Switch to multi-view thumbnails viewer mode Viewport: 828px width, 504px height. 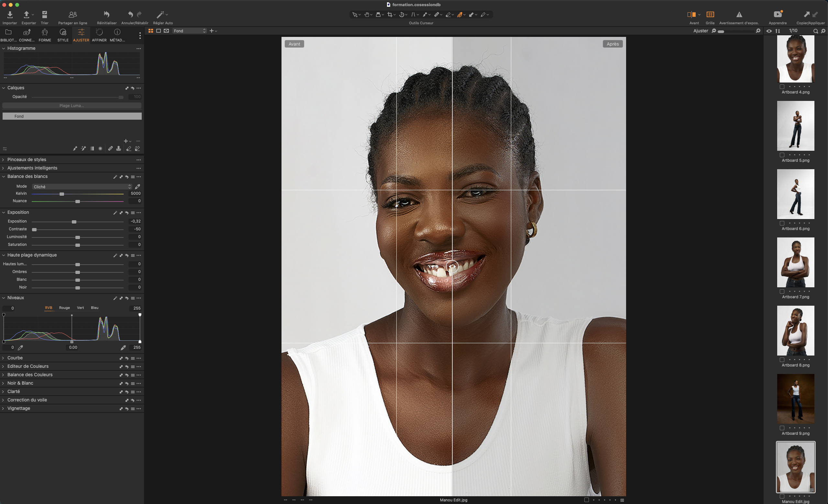point(150,31)
